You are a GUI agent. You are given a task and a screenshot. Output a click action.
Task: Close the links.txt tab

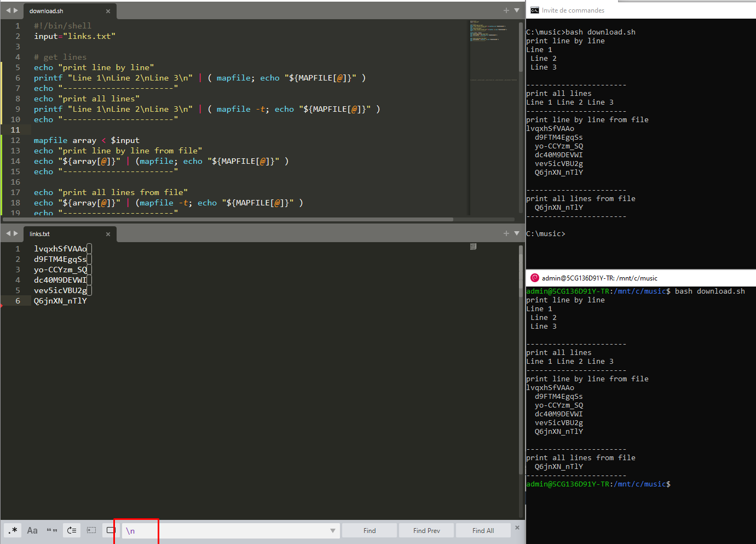(x=108, y=234)
